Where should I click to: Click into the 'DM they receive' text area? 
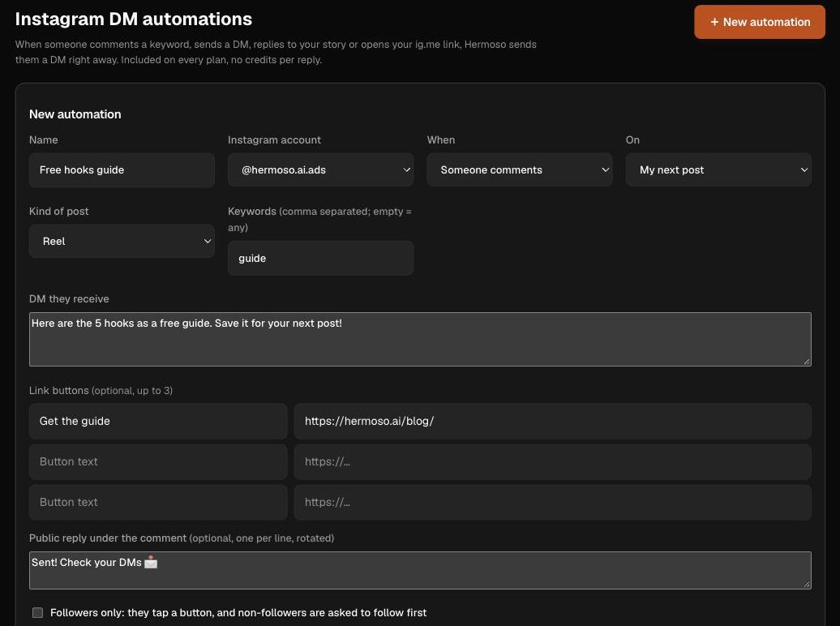tap(420, 339)
